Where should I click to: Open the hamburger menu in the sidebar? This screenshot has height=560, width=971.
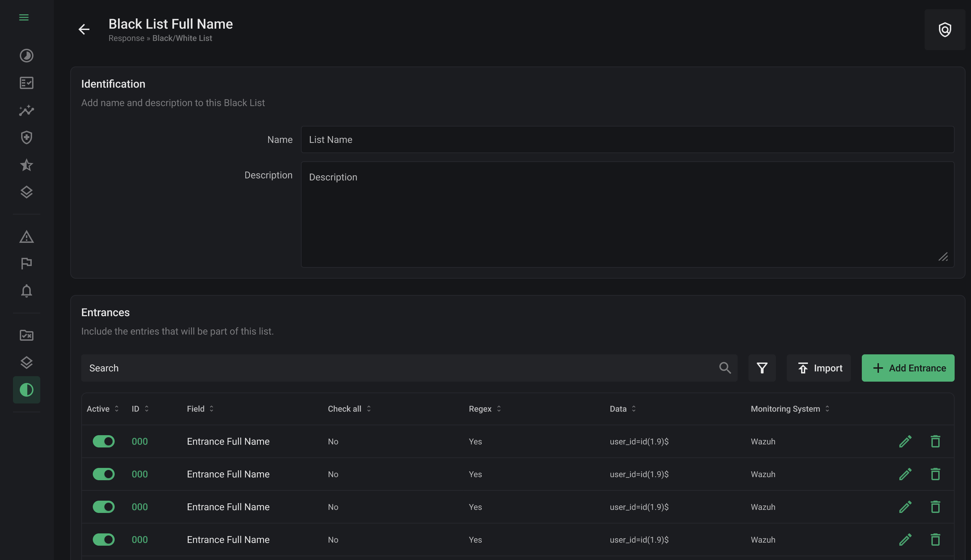pyautogui.click(x=24, y=17)
